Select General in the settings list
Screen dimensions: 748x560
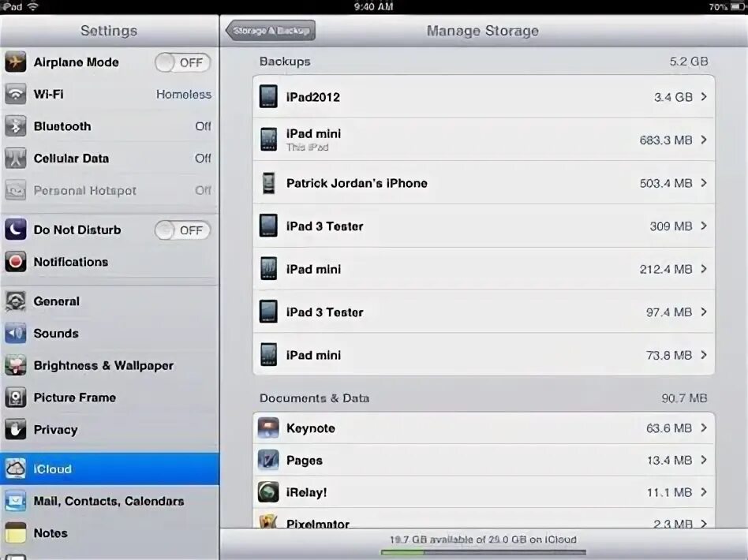(109, 301)
